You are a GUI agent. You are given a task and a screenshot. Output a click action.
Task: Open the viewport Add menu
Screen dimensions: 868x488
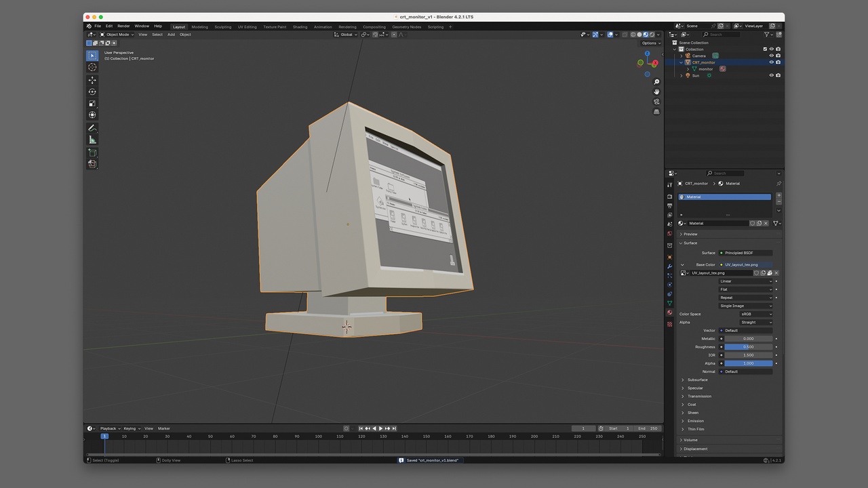[x=171, y=35]
